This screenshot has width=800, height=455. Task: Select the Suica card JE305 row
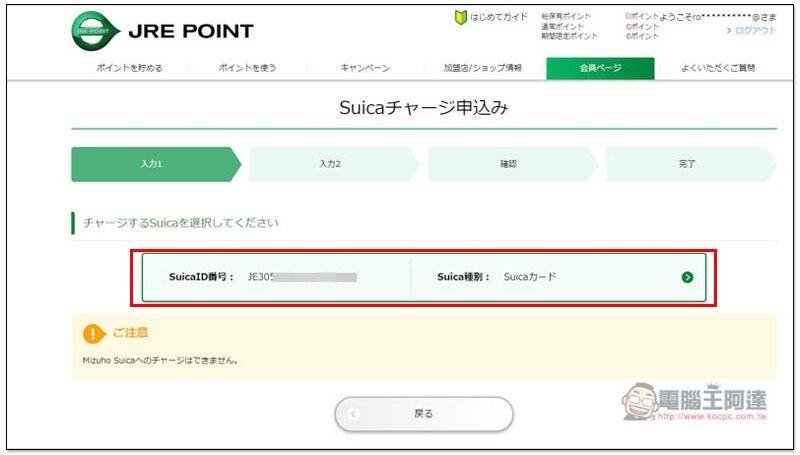click(x=424, y=277)
